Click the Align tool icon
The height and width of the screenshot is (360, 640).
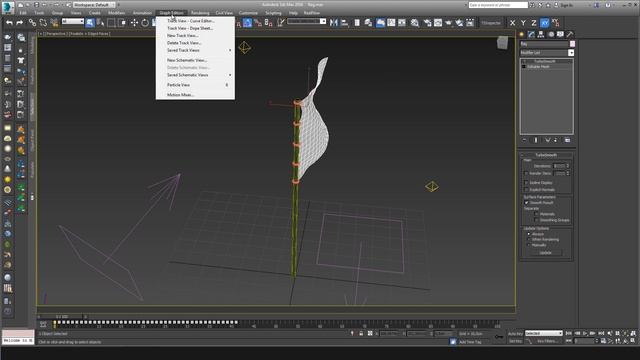coord(344,23)
